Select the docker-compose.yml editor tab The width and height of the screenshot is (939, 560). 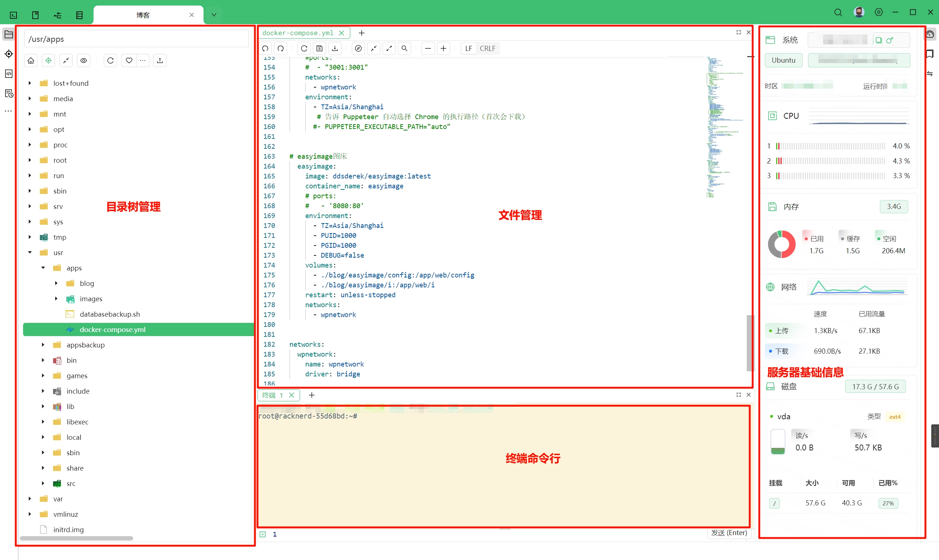coord(297,33)
